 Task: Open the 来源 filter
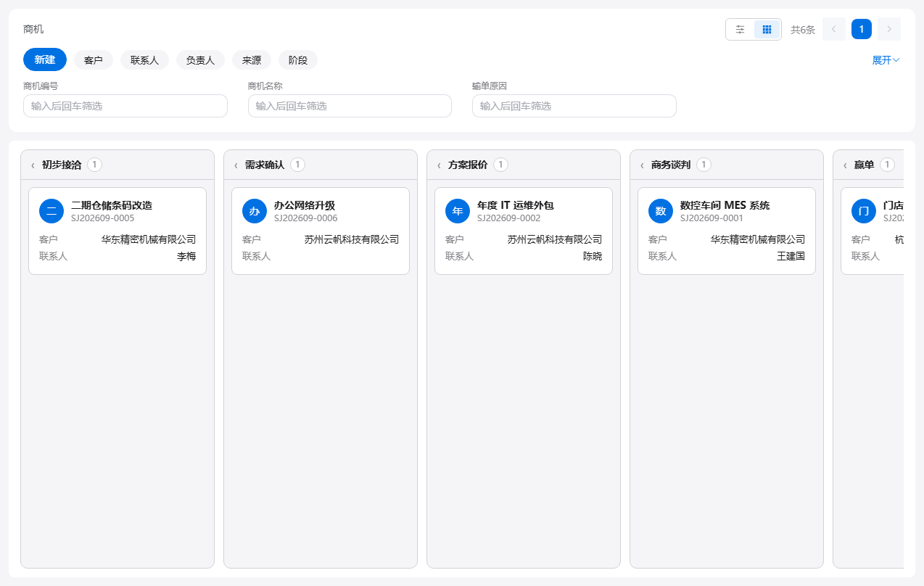[x=252, y=60]
